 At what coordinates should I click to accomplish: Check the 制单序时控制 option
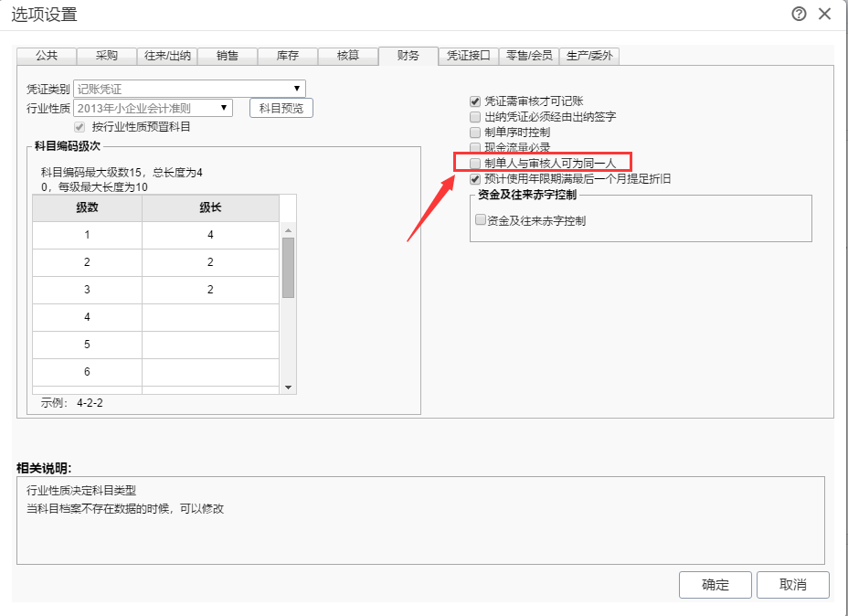474,133
